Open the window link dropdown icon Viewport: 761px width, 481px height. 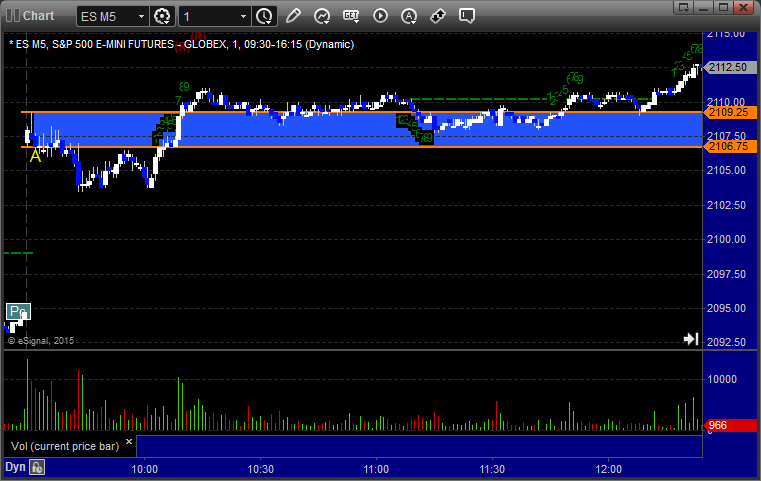tap(684, 7)
